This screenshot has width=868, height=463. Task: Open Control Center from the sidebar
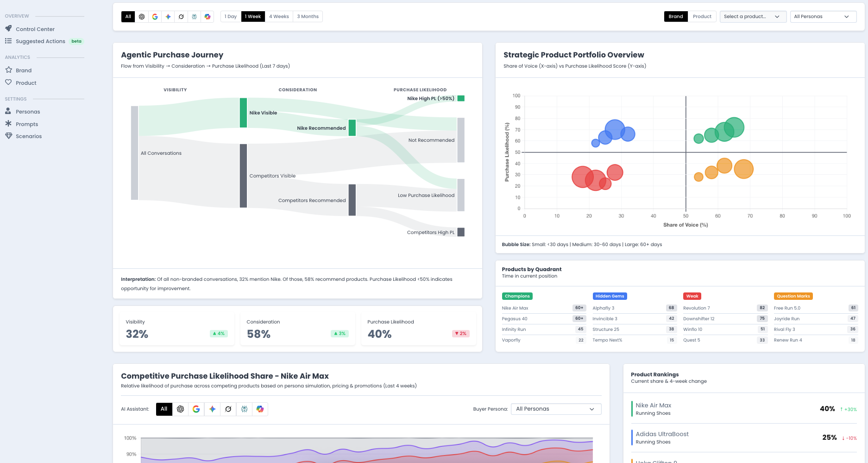35,29
